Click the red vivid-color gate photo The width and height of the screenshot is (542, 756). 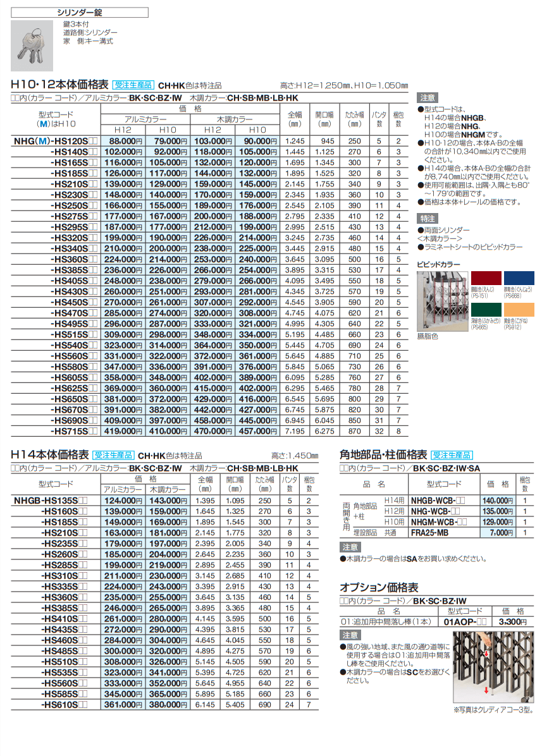(x=442, y=301)
